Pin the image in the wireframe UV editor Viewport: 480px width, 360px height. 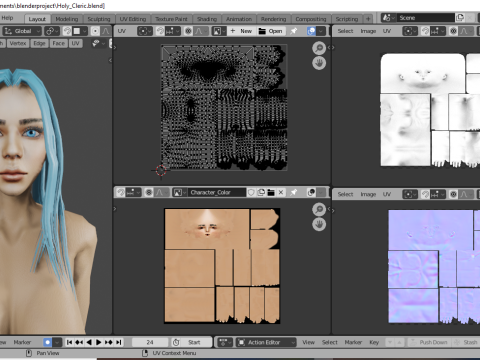click(294, 31)
